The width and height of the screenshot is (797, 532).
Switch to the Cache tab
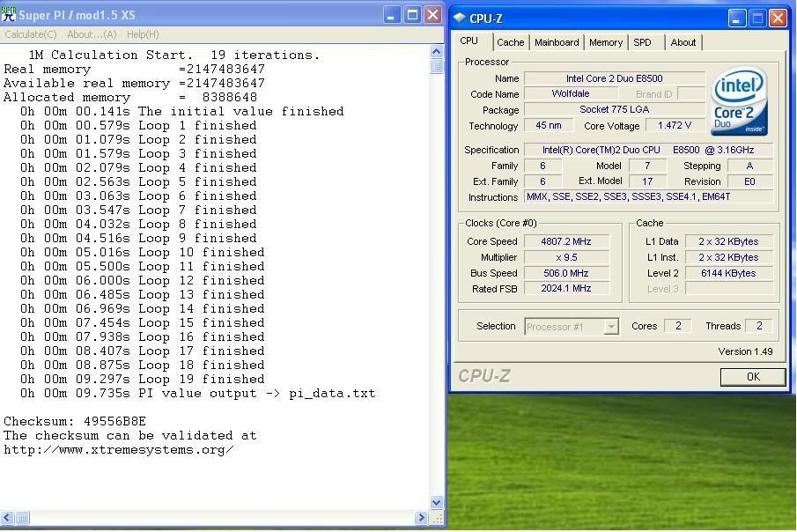click(510, 42)
